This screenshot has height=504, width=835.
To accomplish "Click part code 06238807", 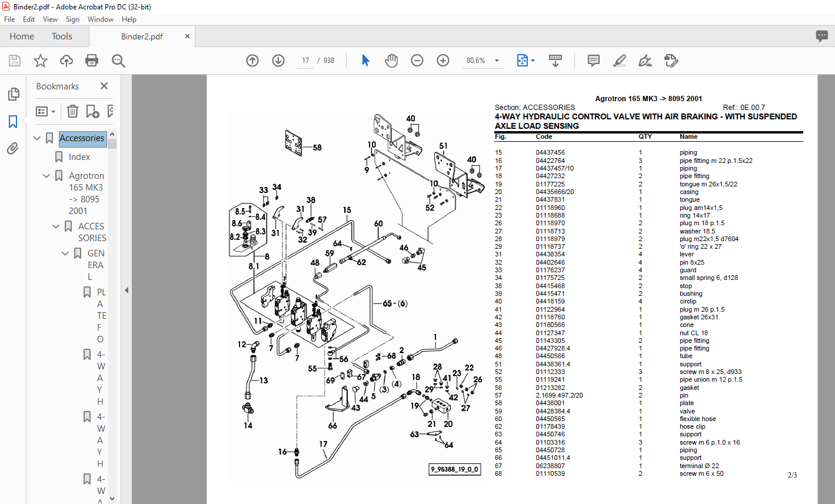I will [x=550, y=466].
